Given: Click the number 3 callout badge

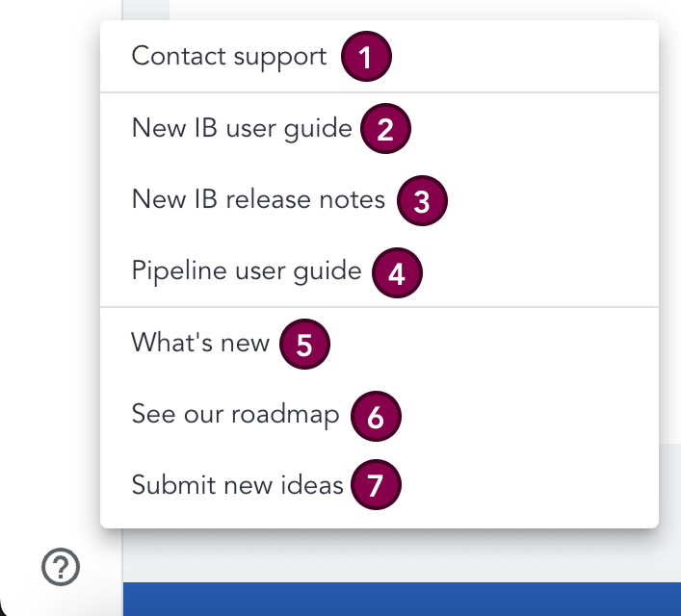Looking at the screenshot, I should (421, 201).
